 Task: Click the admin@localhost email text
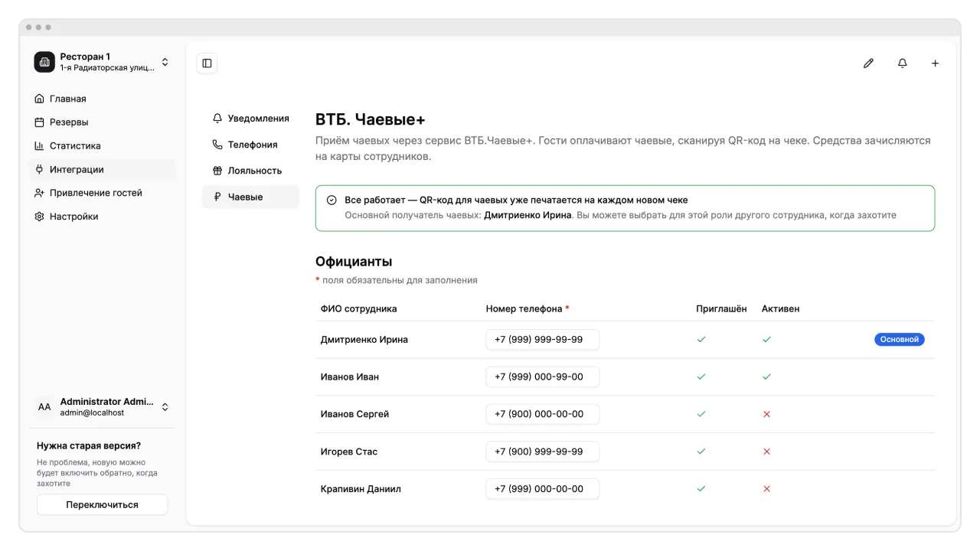tap(92, 413)
